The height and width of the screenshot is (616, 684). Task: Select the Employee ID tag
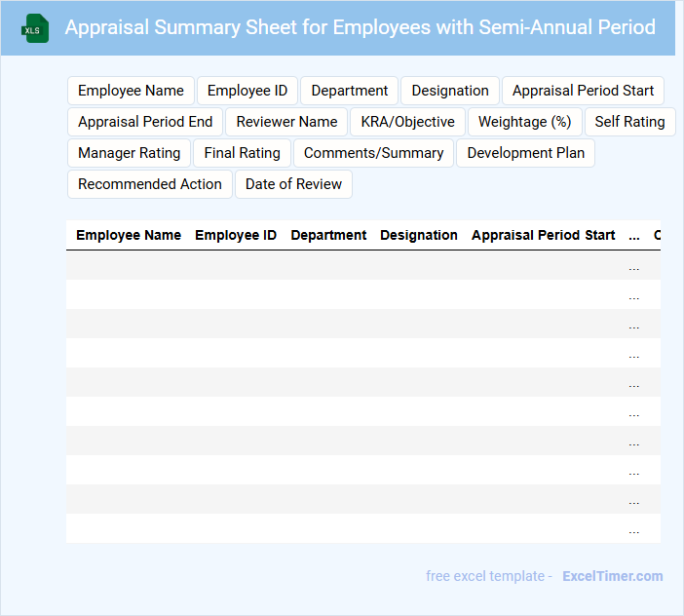247,91
